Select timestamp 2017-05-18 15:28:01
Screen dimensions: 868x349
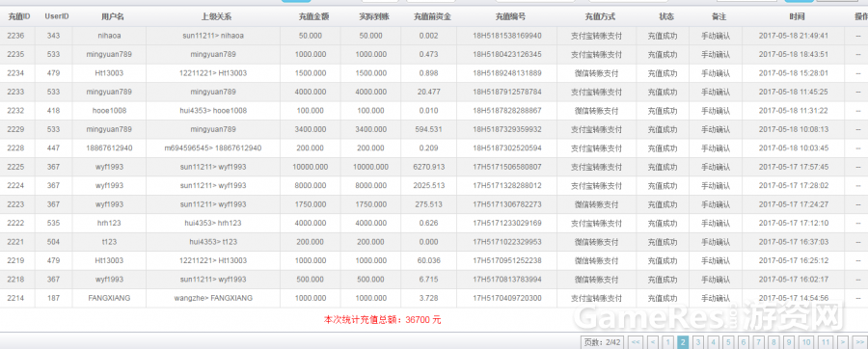click(794, 73)
